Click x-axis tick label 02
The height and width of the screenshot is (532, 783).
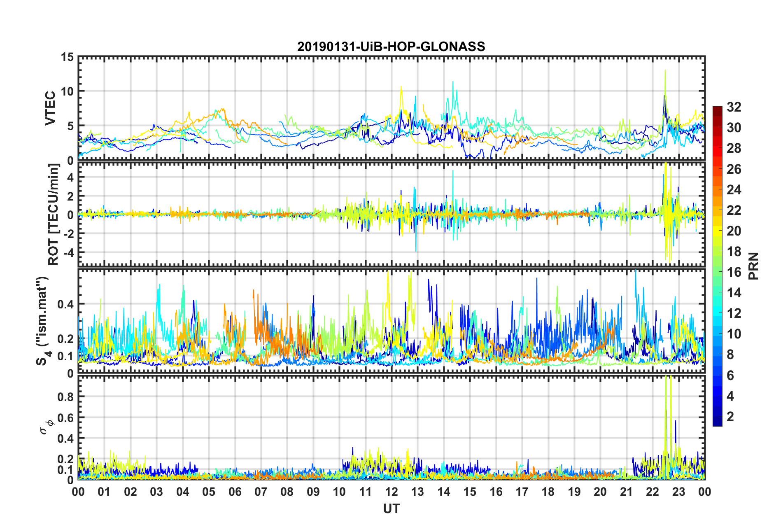(x=130, y=492)
